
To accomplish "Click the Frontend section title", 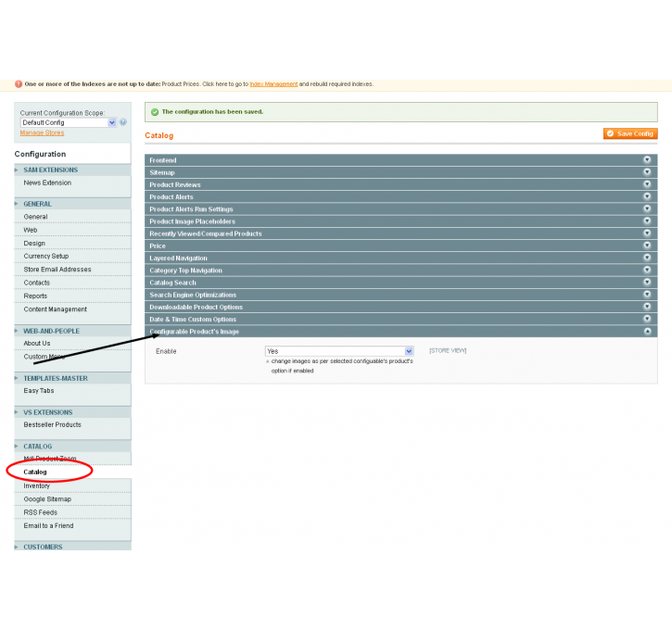I will (163, 160).
